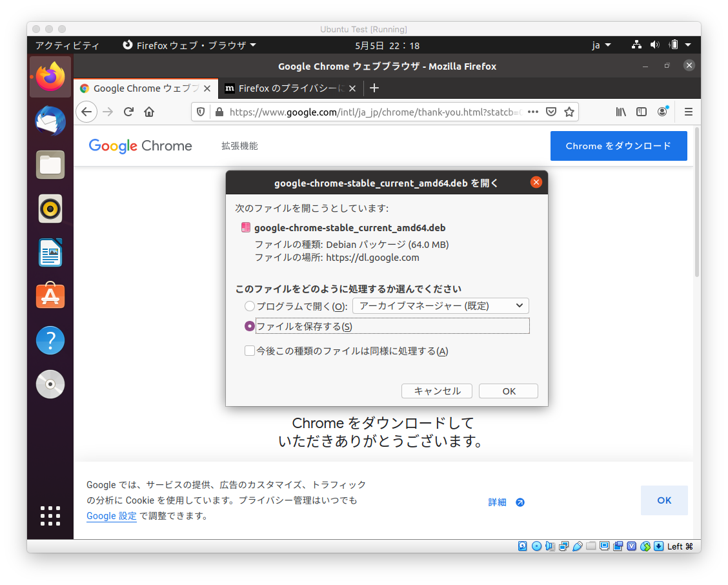Click the blue 'Chrome をダウンロード' button
Viewport: 728px width, 585px height.
[618, 146]
